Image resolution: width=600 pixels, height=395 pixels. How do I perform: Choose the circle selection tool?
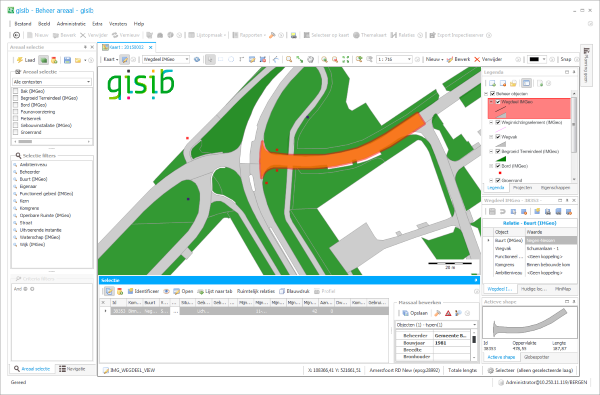(x=231, y=59)
